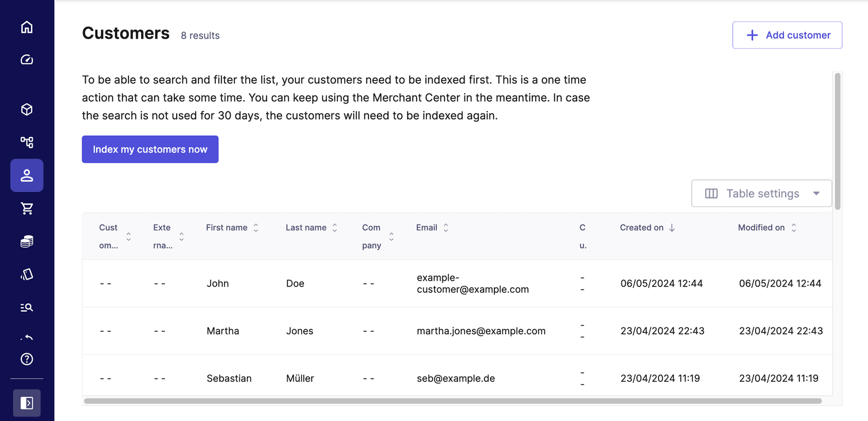Image resolution: width=868 pixels, height=421 pixels.
Task: Open the Orders shopping cart icon
Action: (x=26, y=209)
